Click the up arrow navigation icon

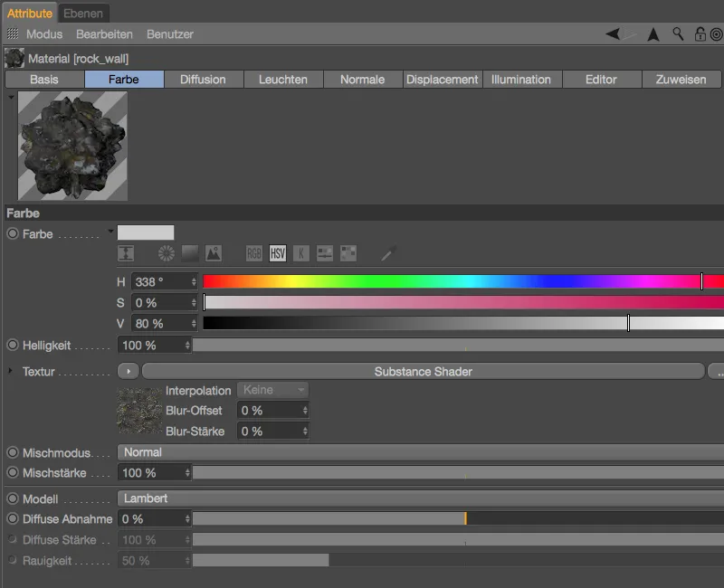tap(653, 34)
